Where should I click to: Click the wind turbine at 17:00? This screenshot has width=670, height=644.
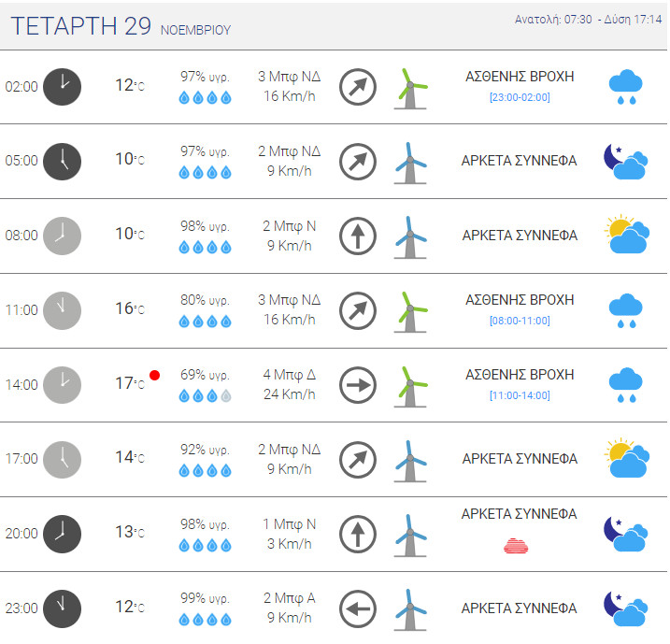pos(409,459)
